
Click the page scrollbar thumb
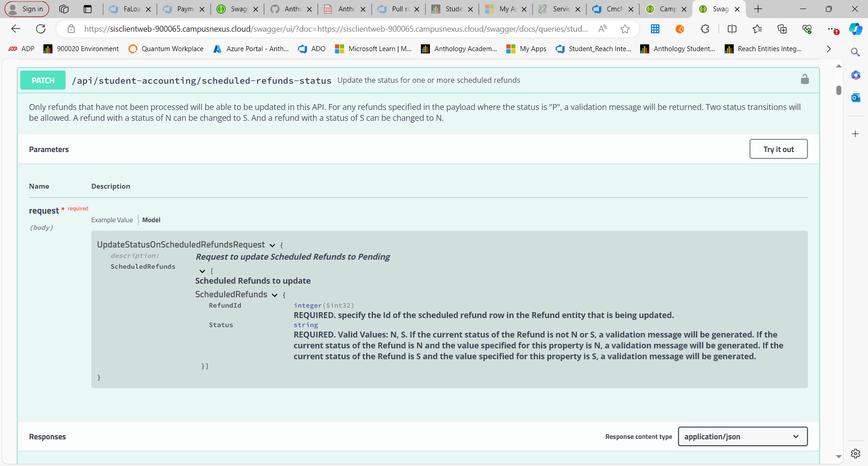(x=839, y=90)
